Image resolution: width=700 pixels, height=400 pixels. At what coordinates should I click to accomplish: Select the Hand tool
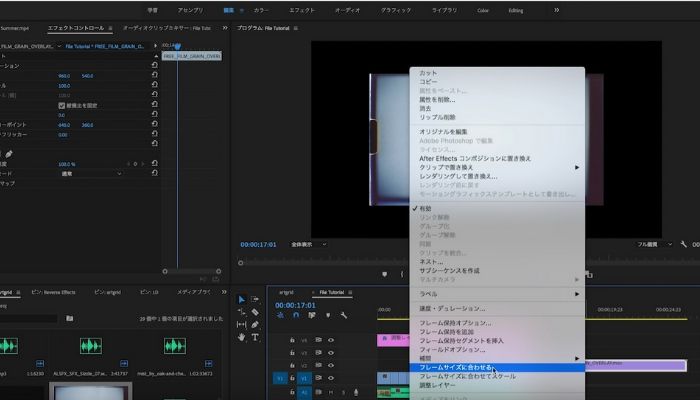[x=242, y=337]
